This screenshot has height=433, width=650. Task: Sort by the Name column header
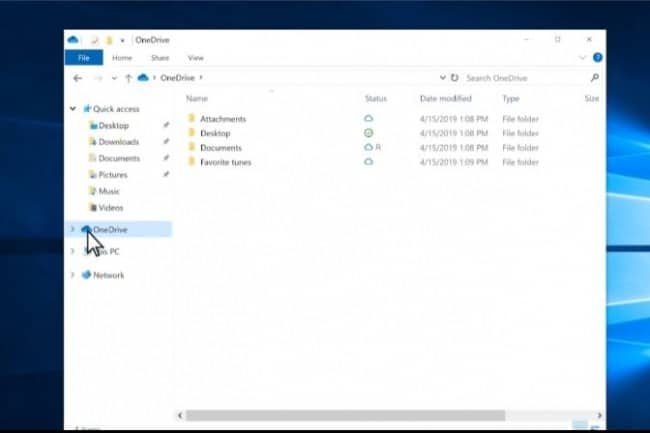tap(197, 99)
